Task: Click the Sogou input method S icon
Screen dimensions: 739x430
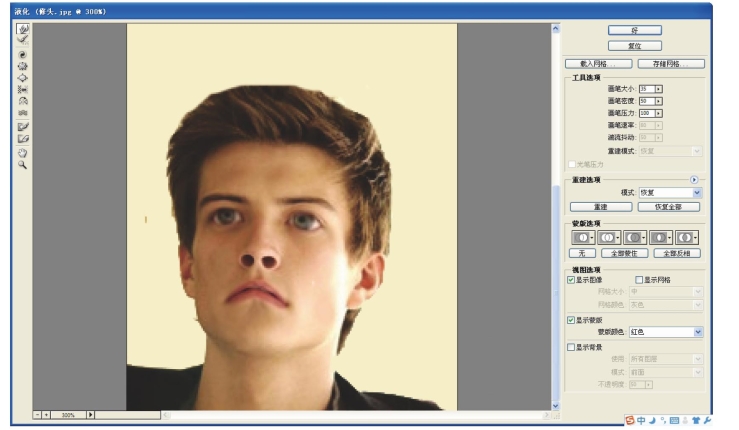Action: coord(630,421)
